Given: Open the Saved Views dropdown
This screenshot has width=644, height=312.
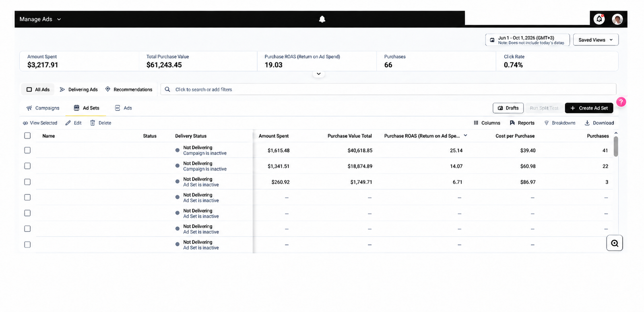Looking at the screenshot, I should coord(596,40).
